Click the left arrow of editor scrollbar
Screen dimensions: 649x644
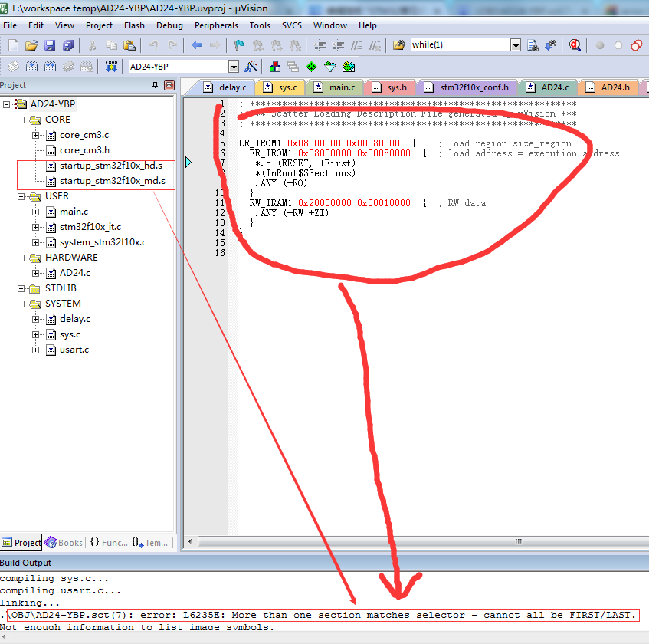pos(190,541)
